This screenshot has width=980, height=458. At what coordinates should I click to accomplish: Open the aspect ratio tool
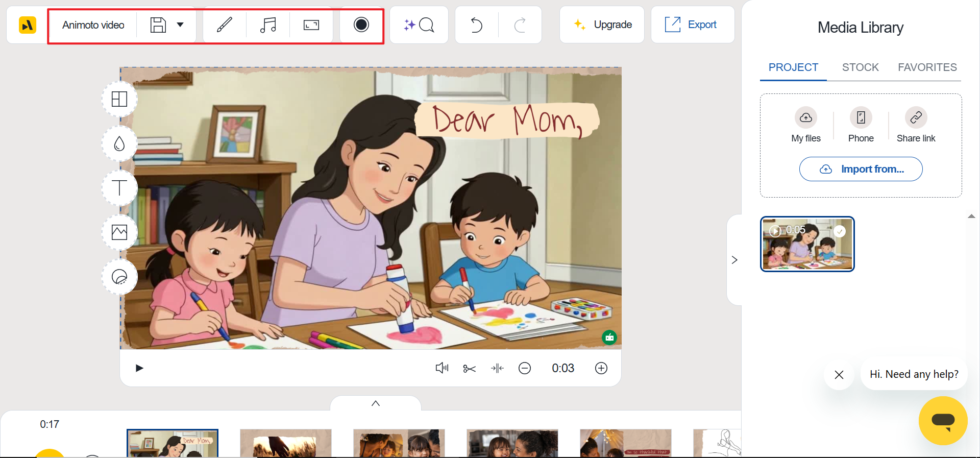click(311, 25)
